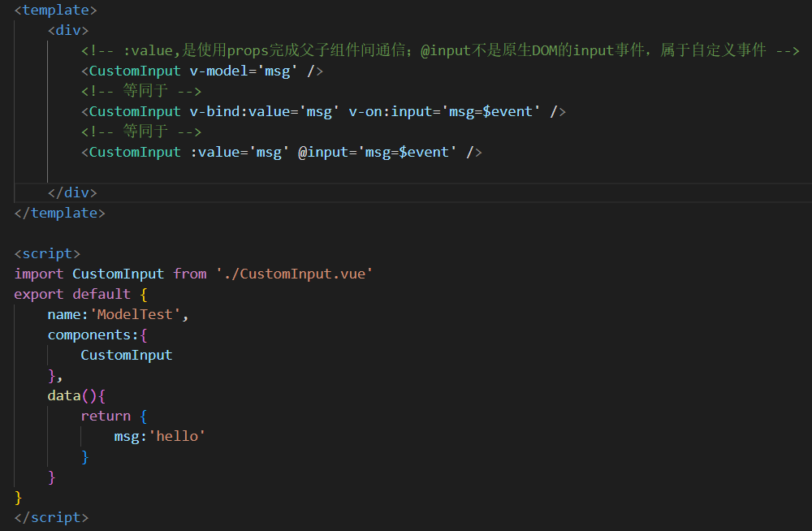Click the closing div tag

[72, 193]
